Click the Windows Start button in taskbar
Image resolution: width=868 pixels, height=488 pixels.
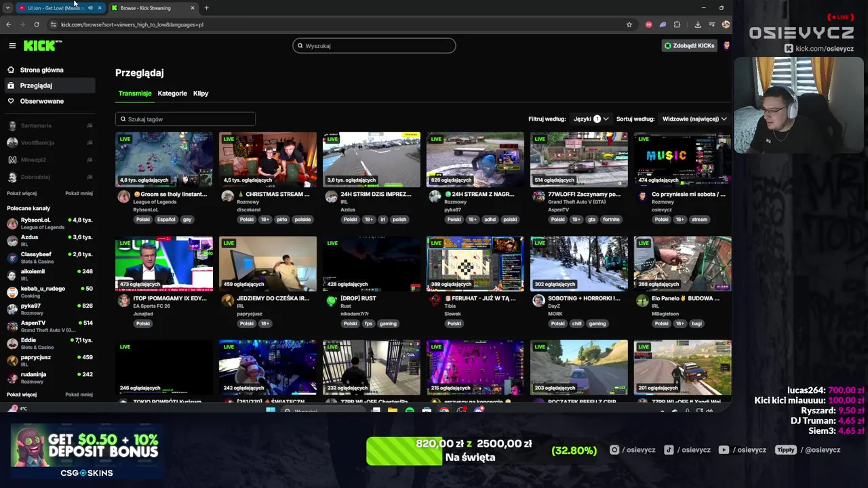click(271, 411)
